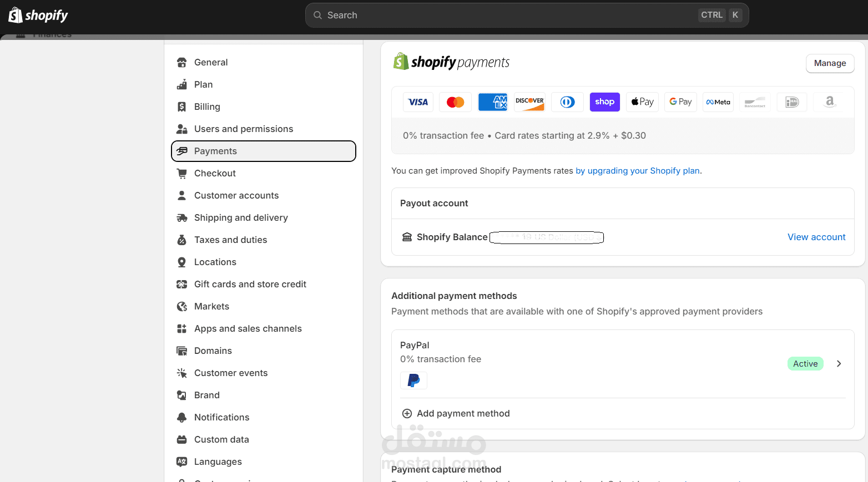Go to Billing settings
868x482 pixels.
click(264, 106)
